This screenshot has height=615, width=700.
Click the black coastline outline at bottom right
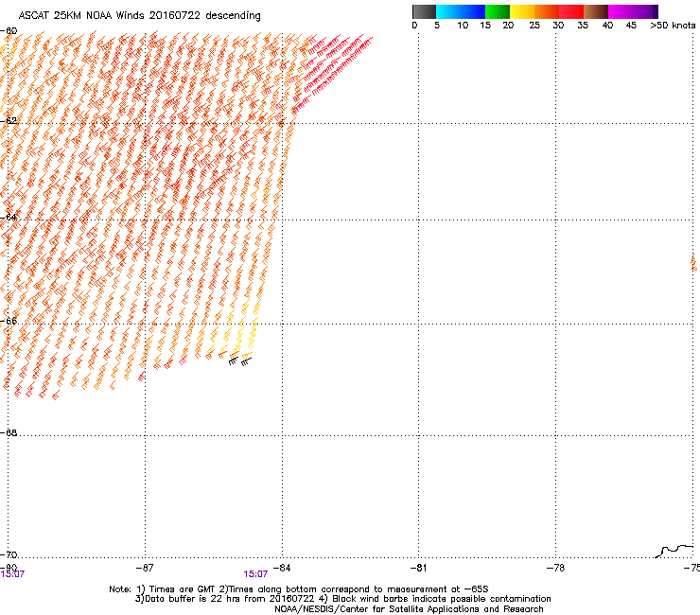(674, 551)
